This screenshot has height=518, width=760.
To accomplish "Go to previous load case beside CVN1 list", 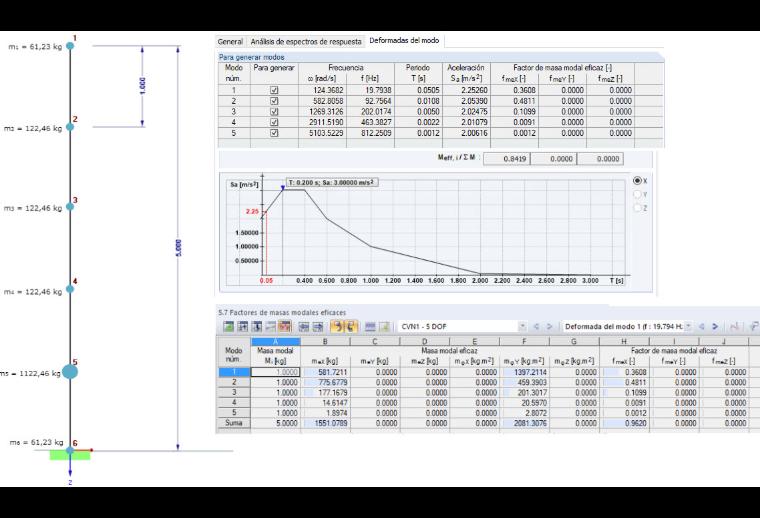I will (x=536, y=327).
